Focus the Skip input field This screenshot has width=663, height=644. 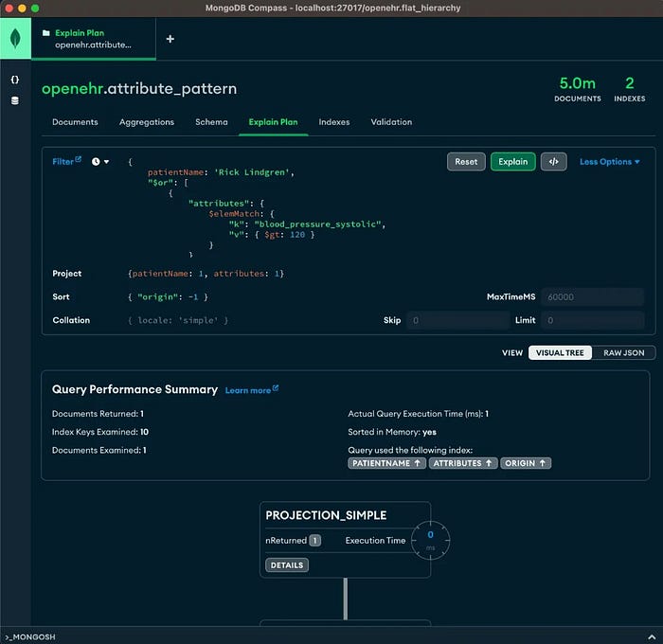tap(457, 320)
